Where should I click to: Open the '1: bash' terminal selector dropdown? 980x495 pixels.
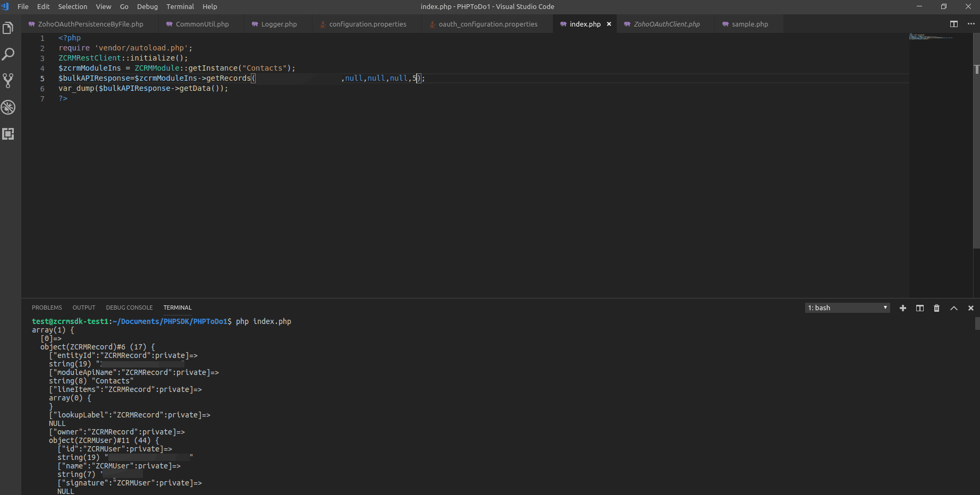tap(848, 308)
